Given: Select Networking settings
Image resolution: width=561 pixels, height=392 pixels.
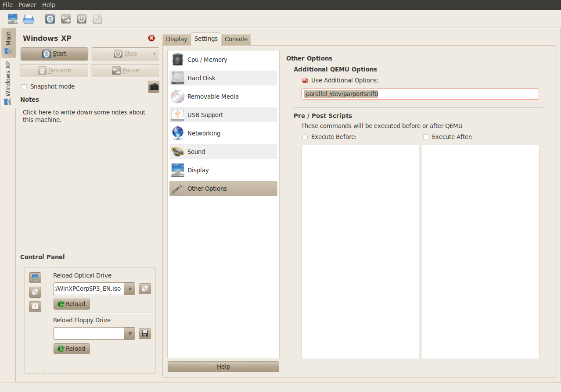Looking at the screenshot, I should coord(223,133).
